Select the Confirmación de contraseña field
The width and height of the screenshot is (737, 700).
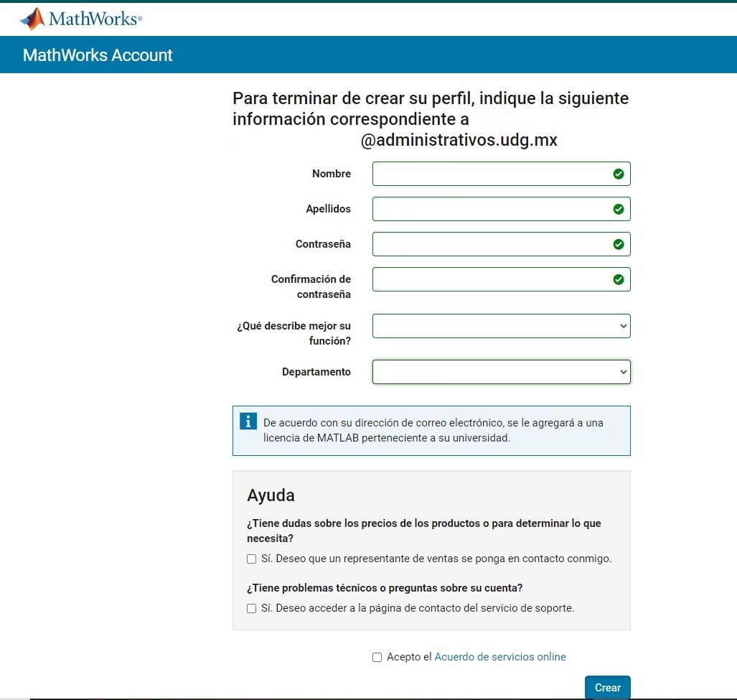coord(490,279)
